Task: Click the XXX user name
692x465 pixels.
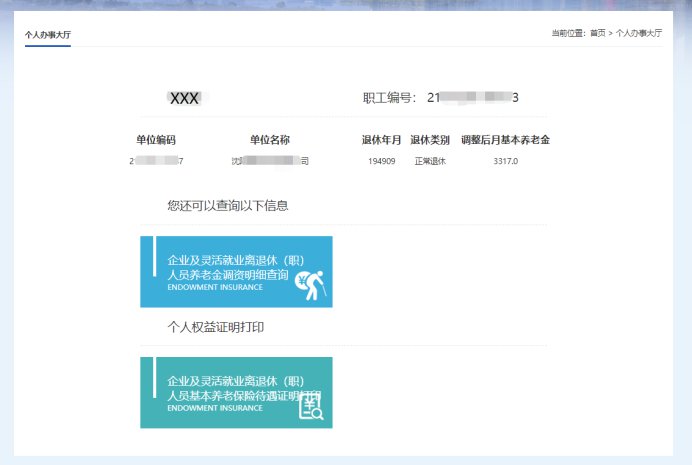Action: 185,98
